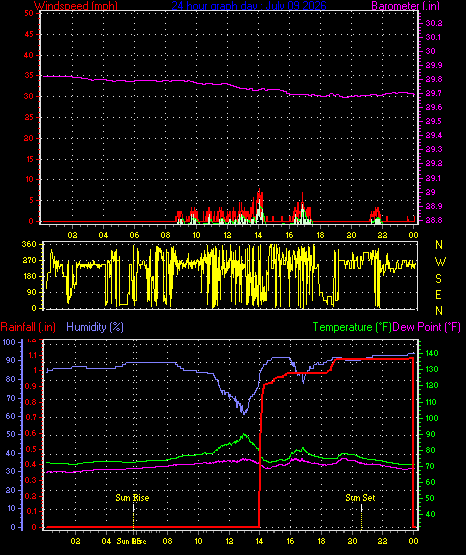
Task: Click "20" on the windspeed axis
Action: [x=29, y=138]
